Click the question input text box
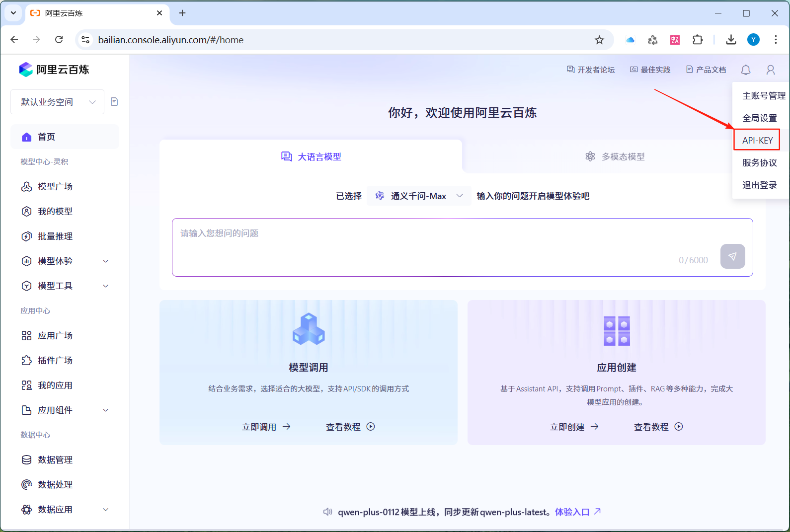 463,247
